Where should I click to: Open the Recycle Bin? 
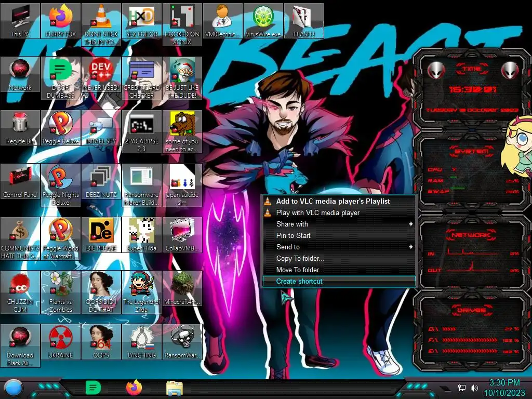pos(20,128)
